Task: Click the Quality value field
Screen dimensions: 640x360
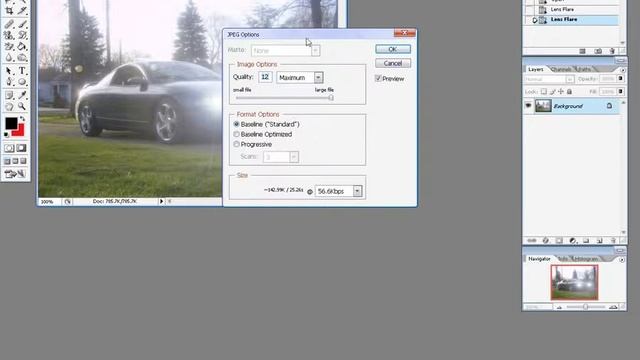Action: pyautogui.click(x=265, y=77)
